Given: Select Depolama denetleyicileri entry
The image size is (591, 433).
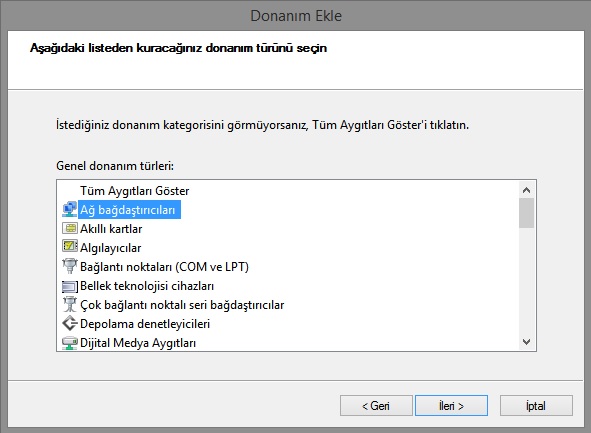Looking at the screenshot, I should (145, 324).
